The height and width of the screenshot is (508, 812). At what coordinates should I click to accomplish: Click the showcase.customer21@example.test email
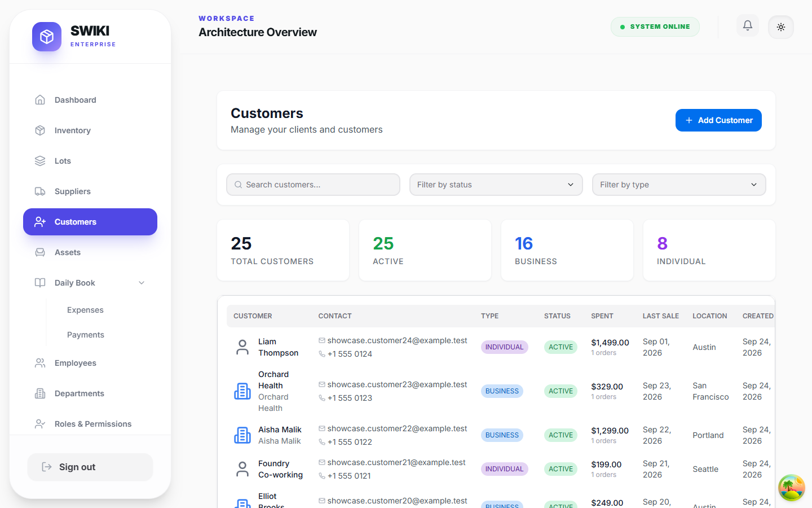(396, 462)
